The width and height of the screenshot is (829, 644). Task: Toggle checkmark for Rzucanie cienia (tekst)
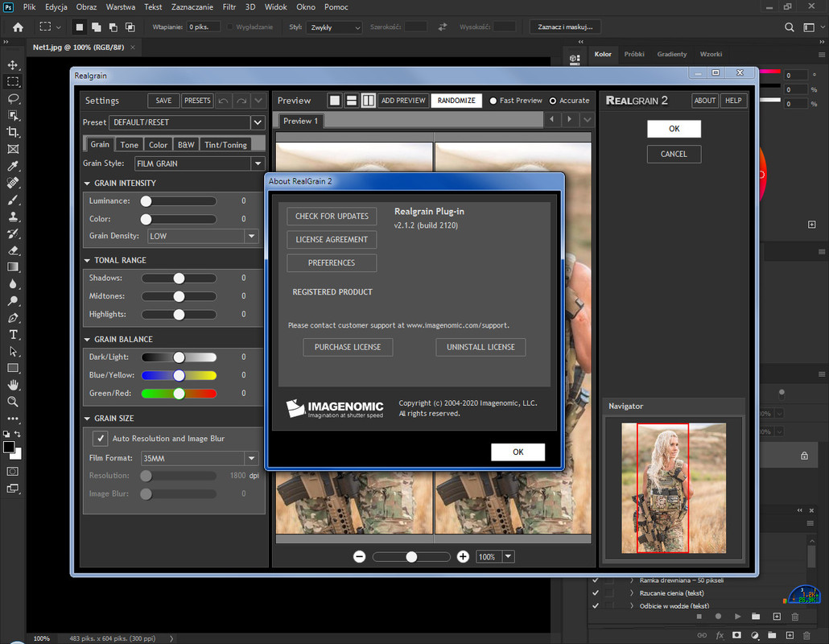(596, 592)
